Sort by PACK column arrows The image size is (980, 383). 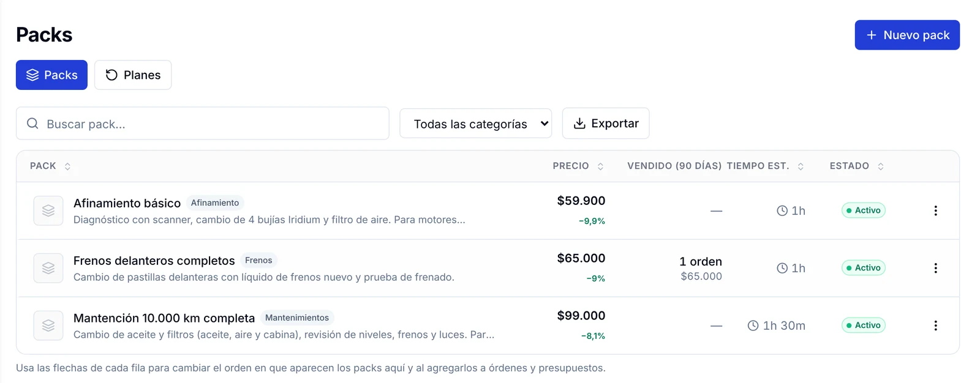click(67, 166)
